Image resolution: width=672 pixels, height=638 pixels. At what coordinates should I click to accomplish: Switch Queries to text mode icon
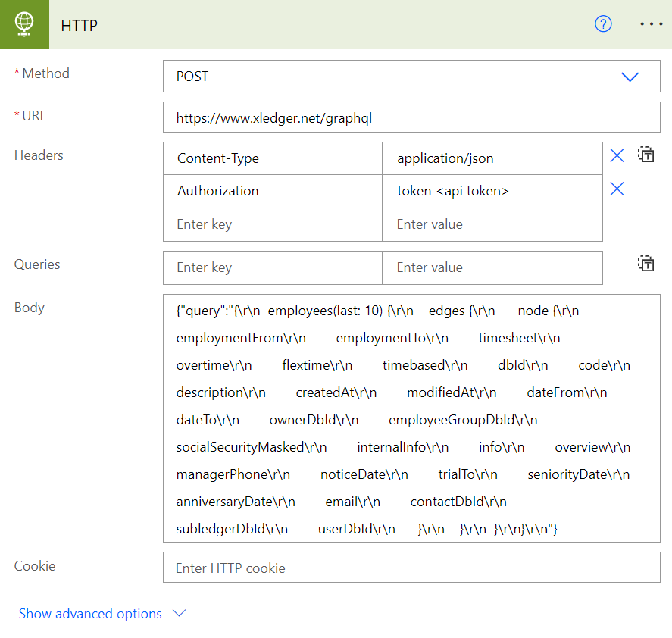[x=645, y=264]
